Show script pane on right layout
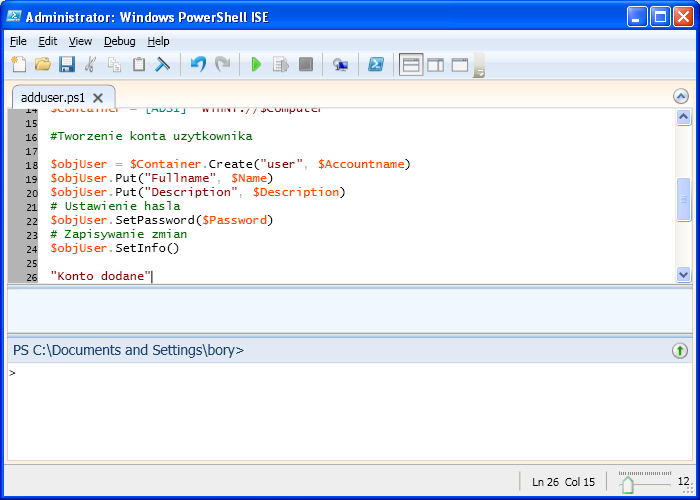The width and height of the screenshot is (700, 500). 436,65
